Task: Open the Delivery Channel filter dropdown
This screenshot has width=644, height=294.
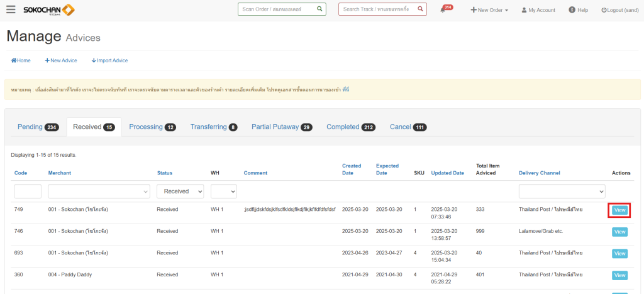Action: point(562,191)
